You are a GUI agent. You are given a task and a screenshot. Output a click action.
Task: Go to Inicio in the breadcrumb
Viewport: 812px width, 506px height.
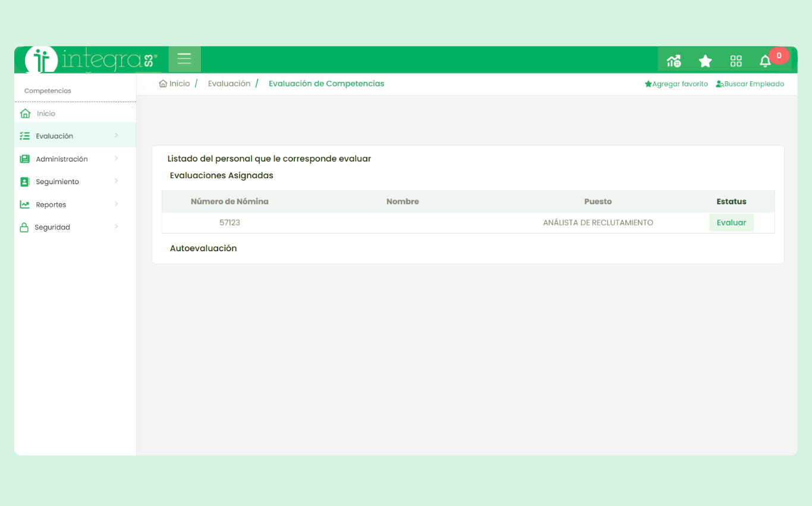[175, 84]
